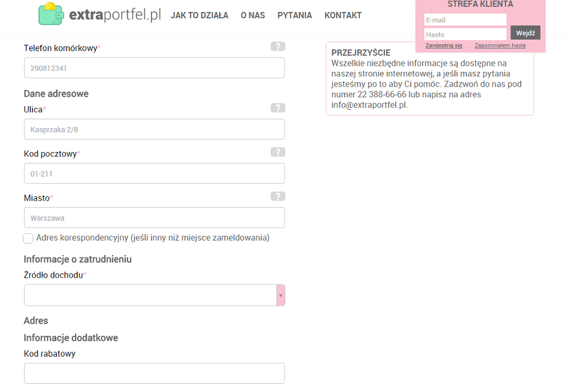Click the STREFA KLIENTA heading
The image size is (568, 392).
point(480,4)
